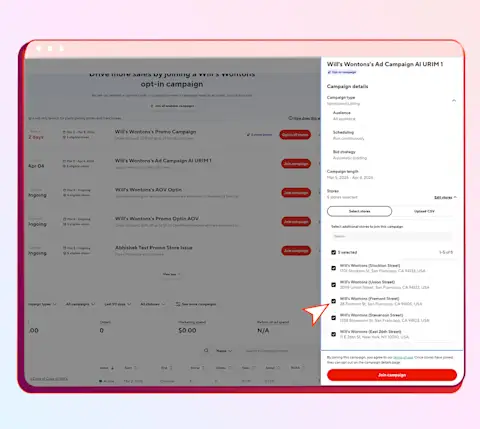Toggle the Stevenson Street store checkbox
The width and height of the screenshot is (480, 429).
click(x=333, y=318)
